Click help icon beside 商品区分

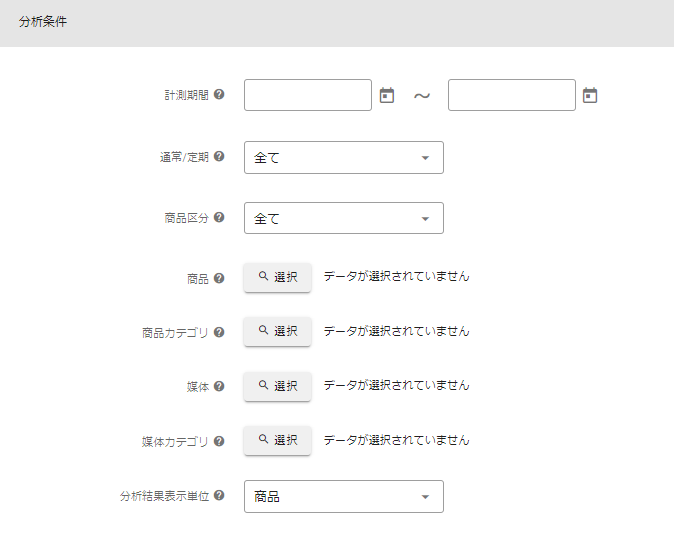click(219, 217)
